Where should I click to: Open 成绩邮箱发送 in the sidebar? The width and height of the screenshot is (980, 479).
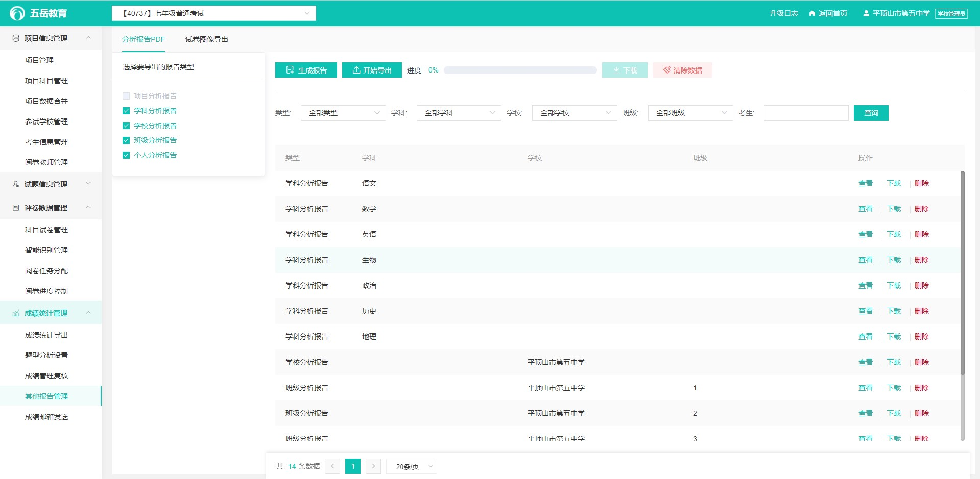pyautogui.click(x=46, y=417)
